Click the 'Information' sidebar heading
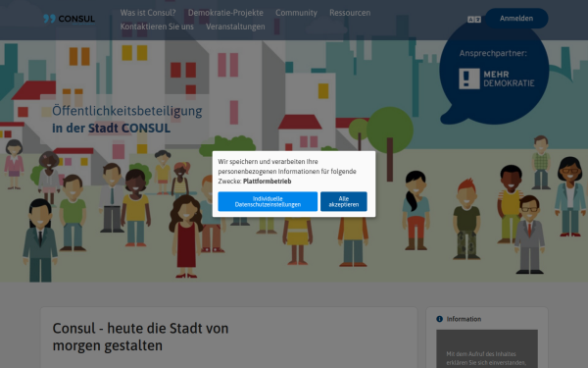588x368 pixels. pos(464,319)
